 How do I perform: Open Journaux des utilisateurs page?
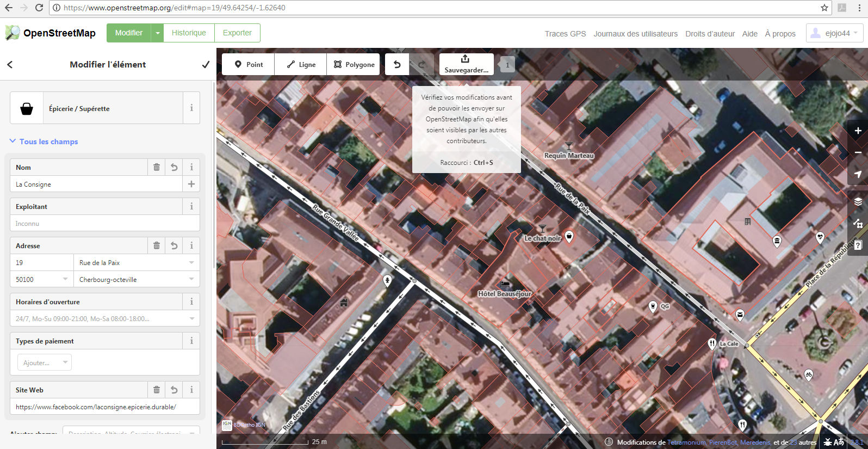click(635, 34)
